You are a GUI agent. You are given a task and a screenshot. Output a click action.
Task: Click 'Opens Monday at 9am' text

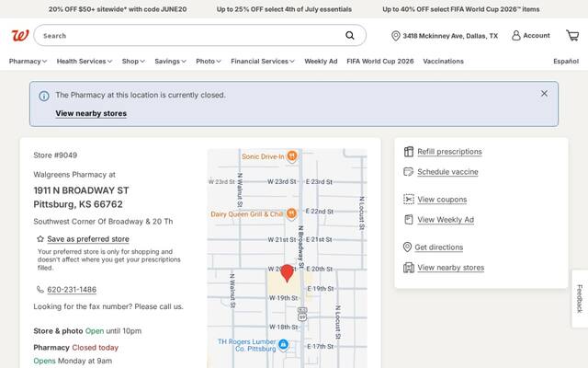point(73,361)
